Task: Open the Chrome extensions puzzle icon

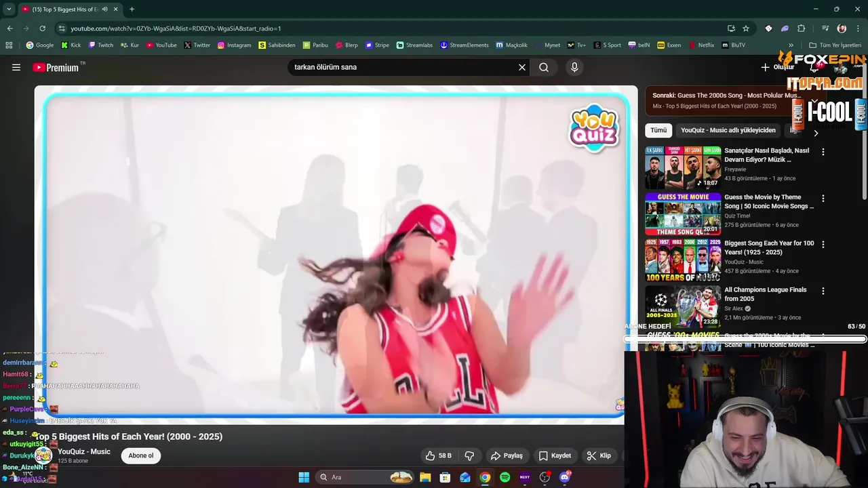Action: (802, 28)
